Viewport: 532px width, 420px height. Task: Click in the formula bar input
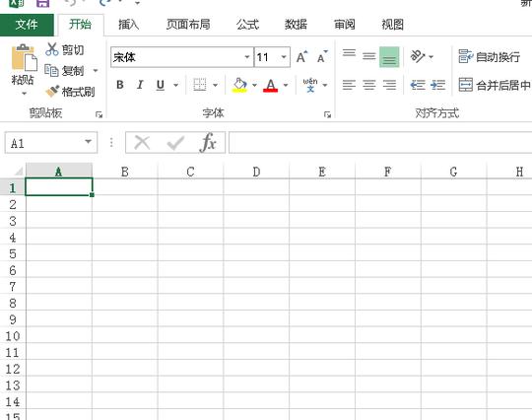[380, 143]
